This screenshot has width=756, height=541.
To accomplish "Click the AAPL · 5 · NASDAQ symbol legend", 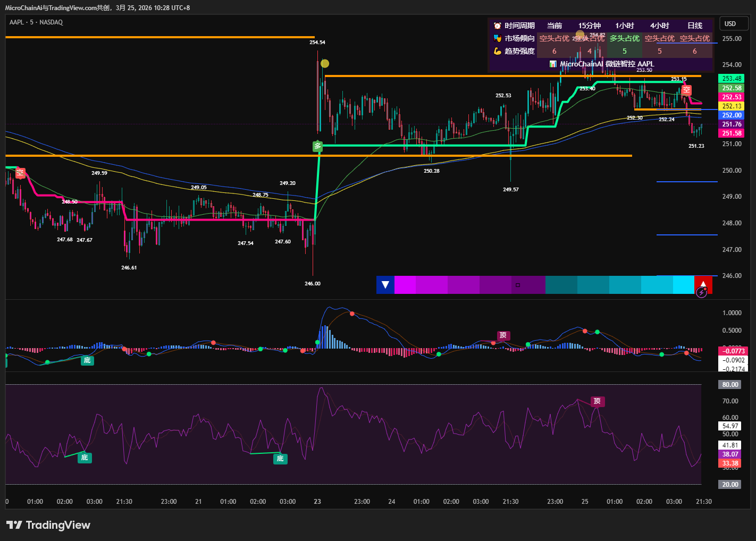I will (x=36, y=22).
